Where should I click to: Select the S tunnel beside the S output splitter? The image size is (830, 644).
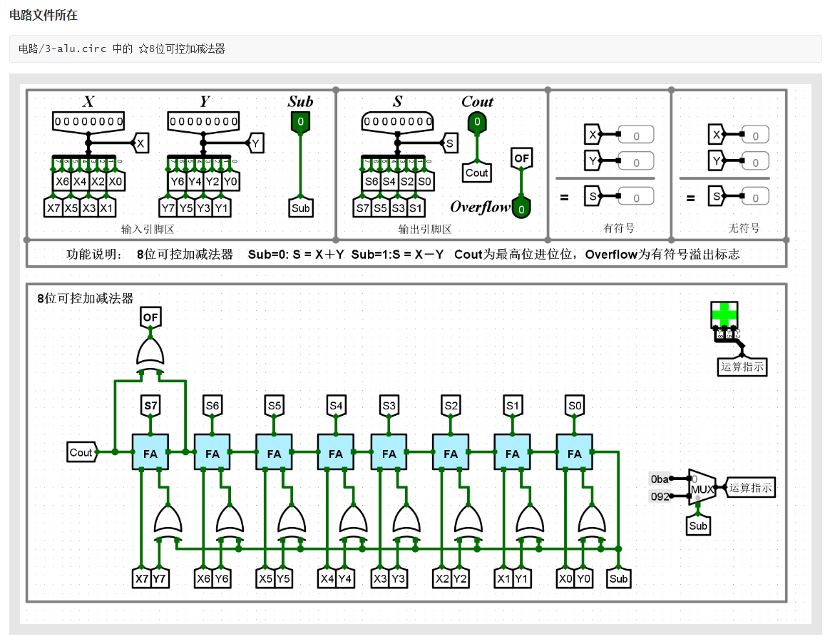pyautogui.click(x=449, y=143)
